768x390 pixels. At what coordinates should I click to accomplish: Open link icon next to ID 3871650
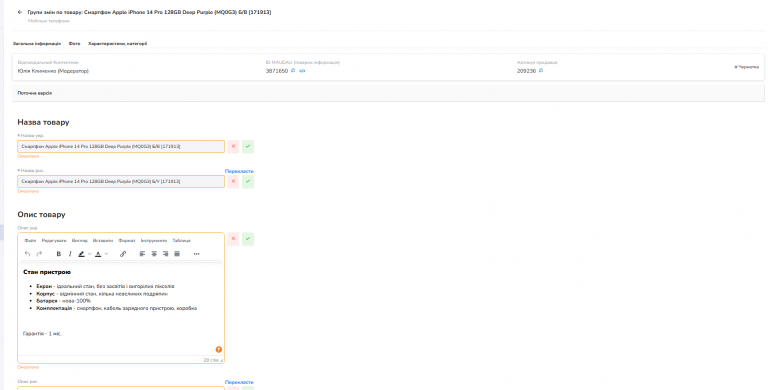point(302,71)
